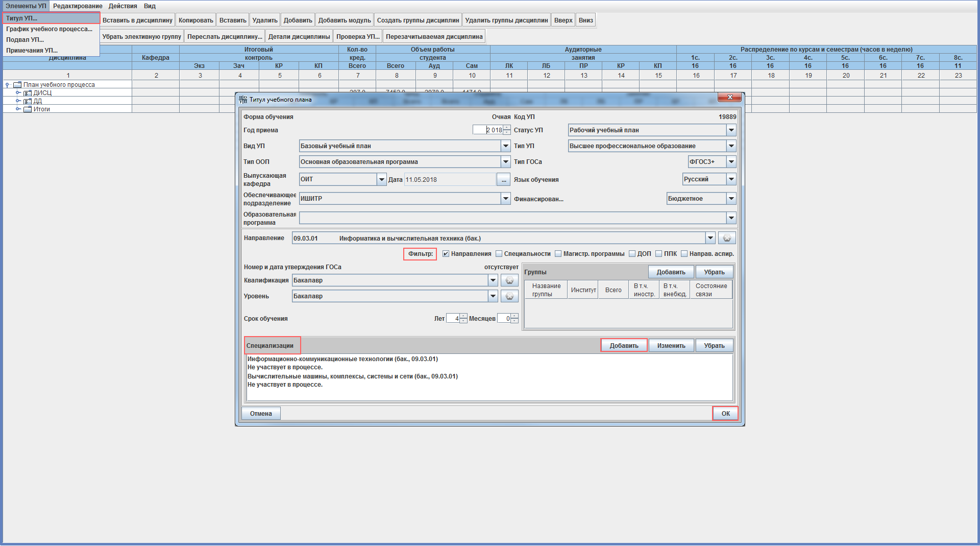Select Примечания УП... menu entry
The height and width of the screenshot is (546, 980).
(x=51, y=51)
